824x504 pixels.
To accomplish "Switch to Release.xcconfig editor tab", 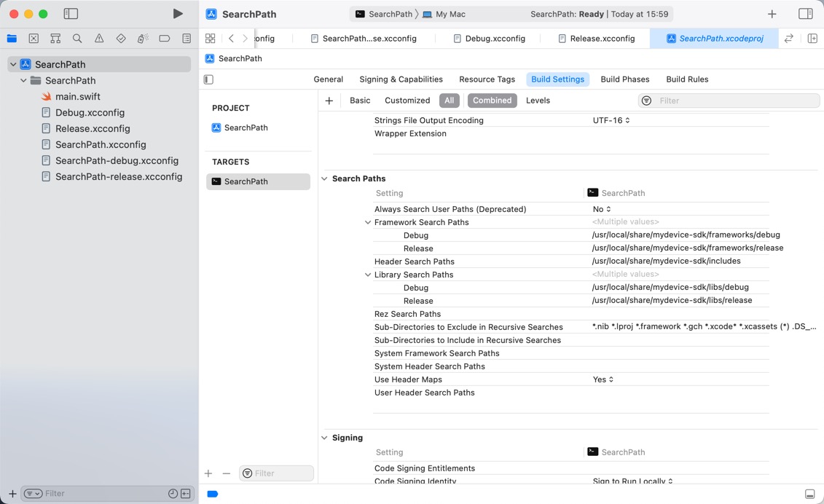I will tap(596, 39).
